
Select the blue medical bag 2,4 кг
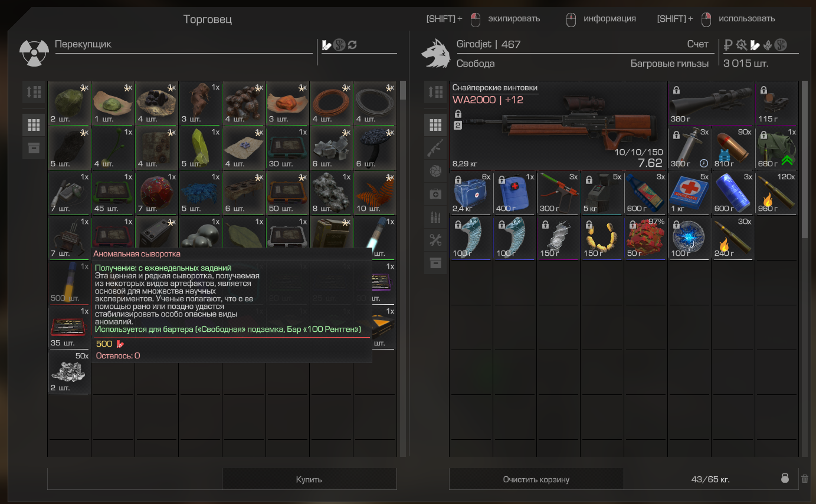[471, 193]
